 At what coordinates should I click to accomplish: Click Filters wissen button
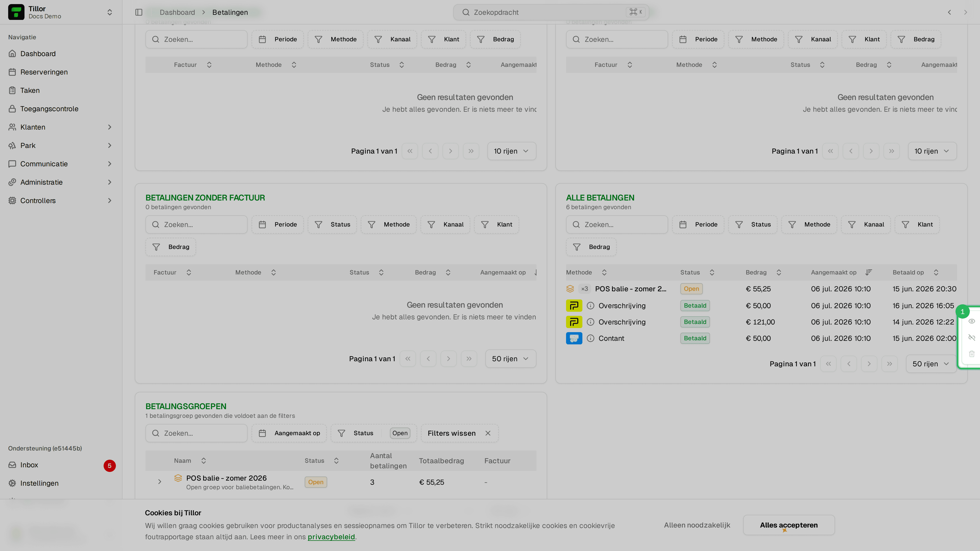click(459, 433)
